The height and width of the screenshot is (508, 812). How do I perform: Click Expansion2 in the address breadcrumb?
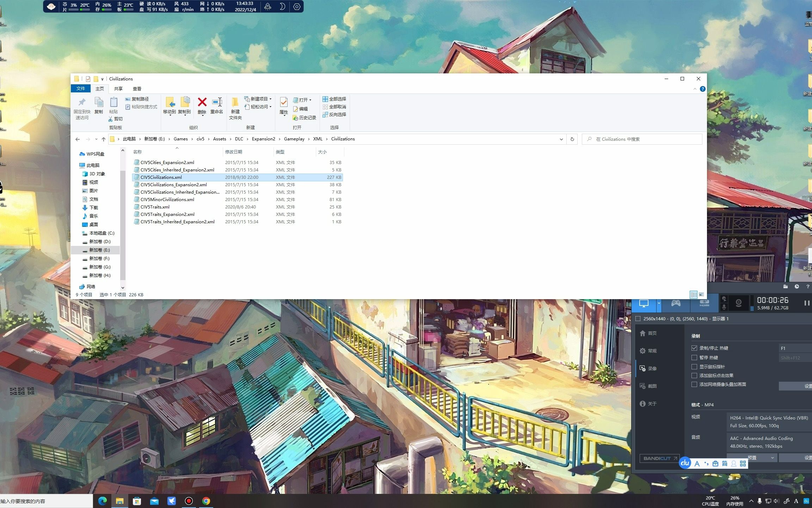pyautogui.click(x=263, y=139)
